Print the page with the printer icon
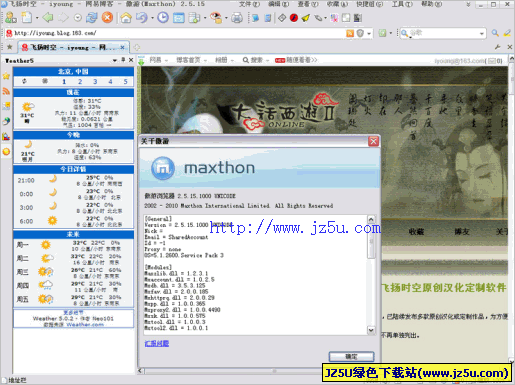This screenshot has height=385, width=515. point(237,17)
